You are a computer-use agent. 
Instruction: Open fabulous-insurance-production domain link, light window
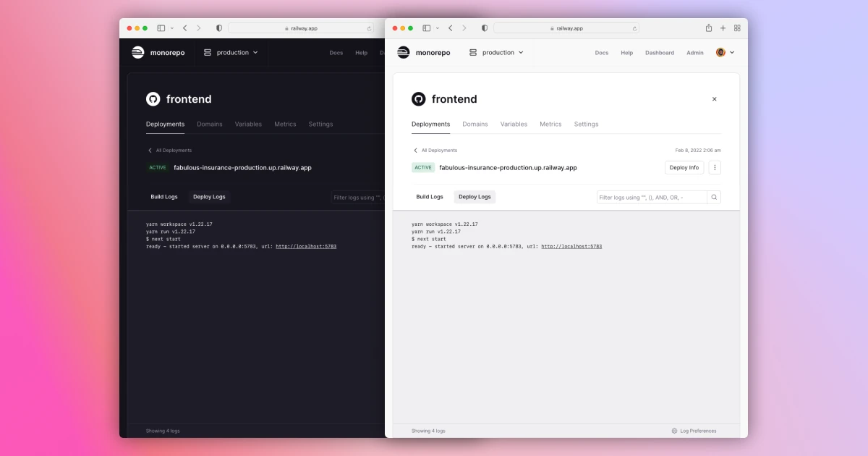[x=508, y=167]
